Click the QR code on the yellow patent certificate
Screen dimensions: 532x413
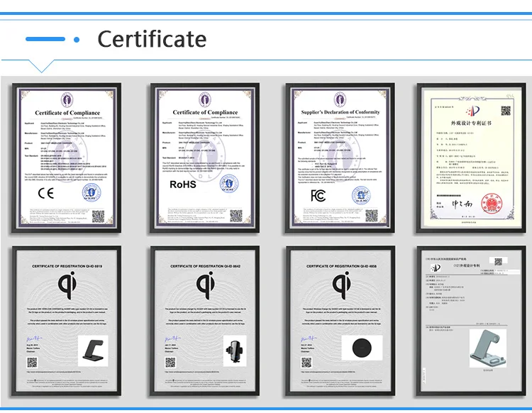(506, 111)
